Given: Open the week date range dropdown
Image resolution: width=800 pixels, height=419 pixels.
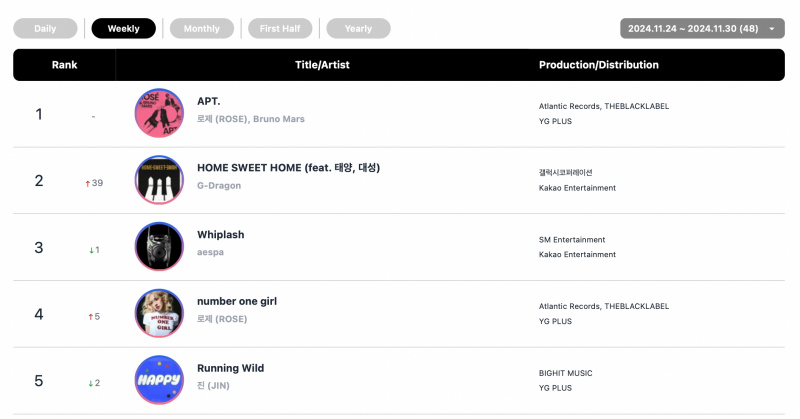Looking at the screenshot, I should [702, 29].
